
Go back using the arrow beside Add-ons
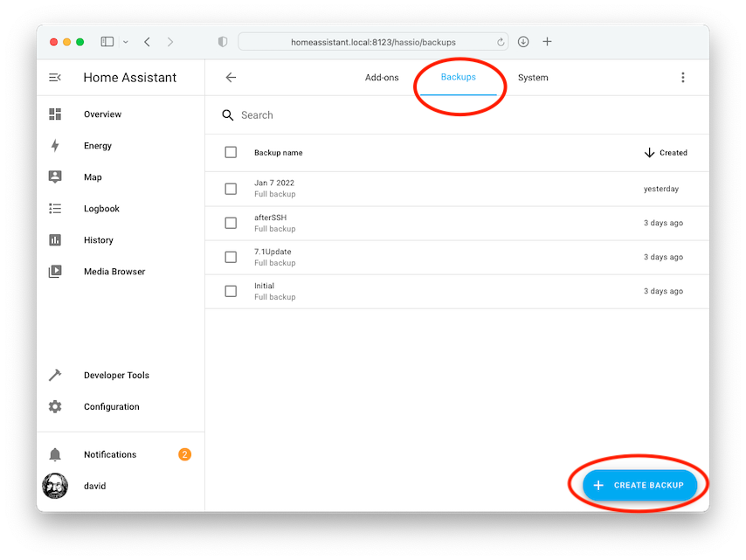click(x=231, y=78)
